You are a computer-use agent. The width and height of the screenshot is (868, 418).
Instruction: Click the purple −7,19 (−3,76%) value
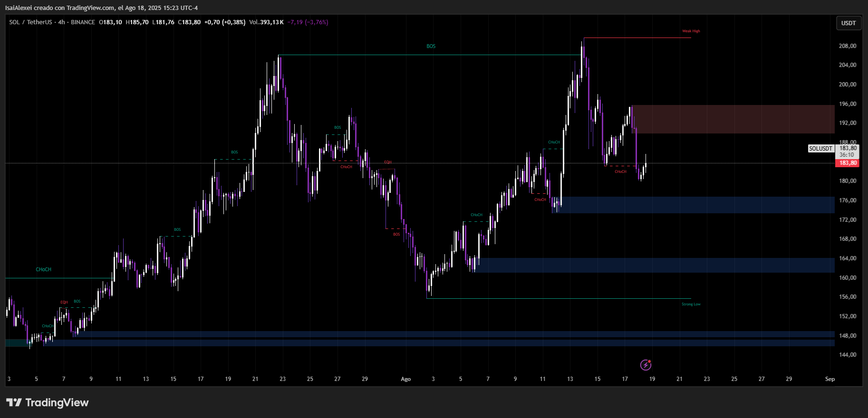click(308, 22)
